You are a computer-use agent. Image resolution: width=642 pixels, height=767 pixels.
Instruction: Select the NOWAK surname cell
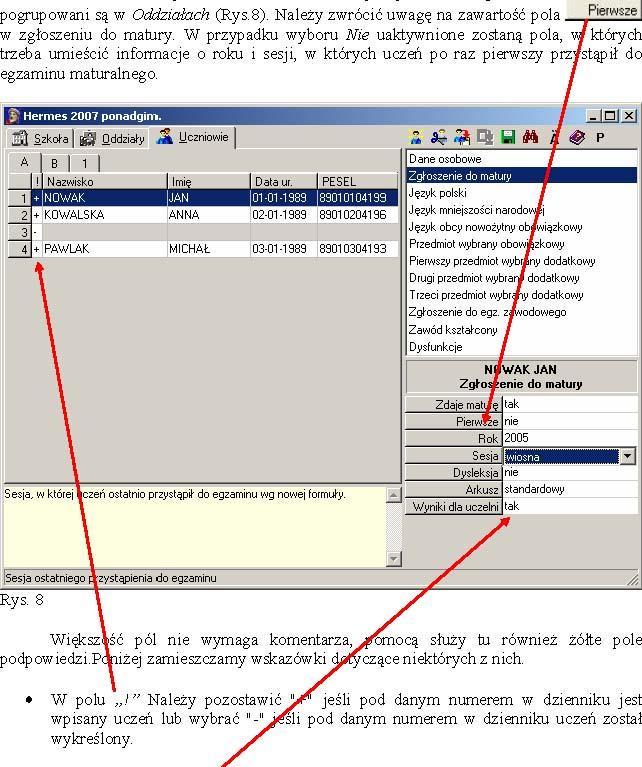105,198
